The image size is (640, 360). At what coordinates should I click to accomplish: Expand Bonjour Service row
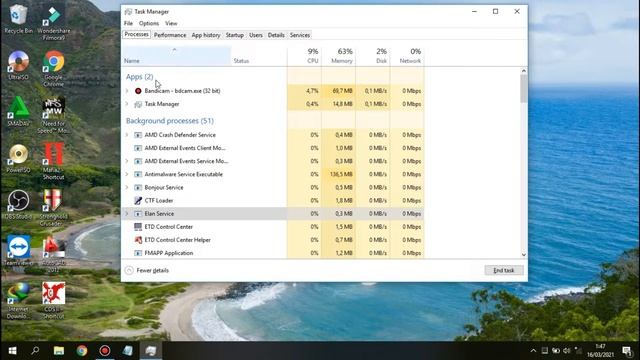pos(127,187)
